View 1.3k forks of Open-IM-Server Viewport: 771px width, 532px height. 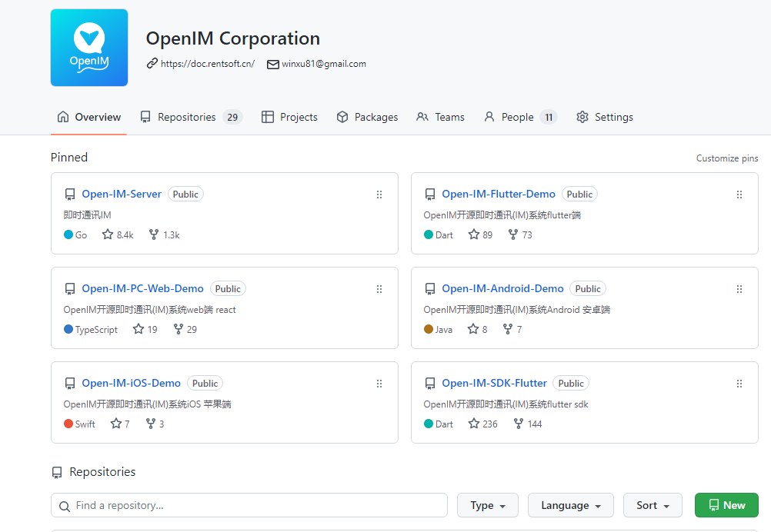[164, 234]
